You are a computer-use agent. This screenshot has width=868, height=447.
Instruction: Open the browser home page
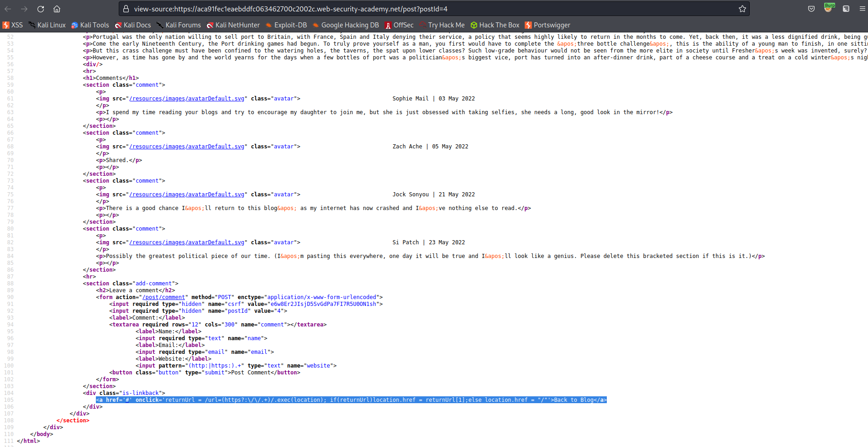57,9
